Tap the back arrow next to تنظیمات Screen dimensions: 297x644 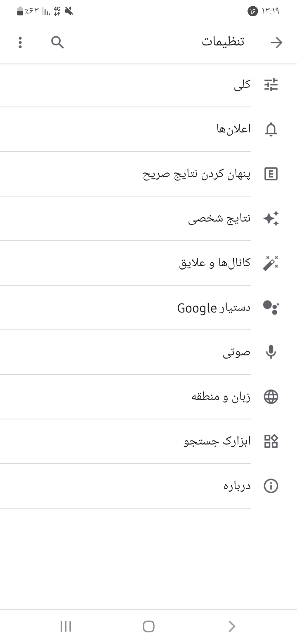[276, 43]
